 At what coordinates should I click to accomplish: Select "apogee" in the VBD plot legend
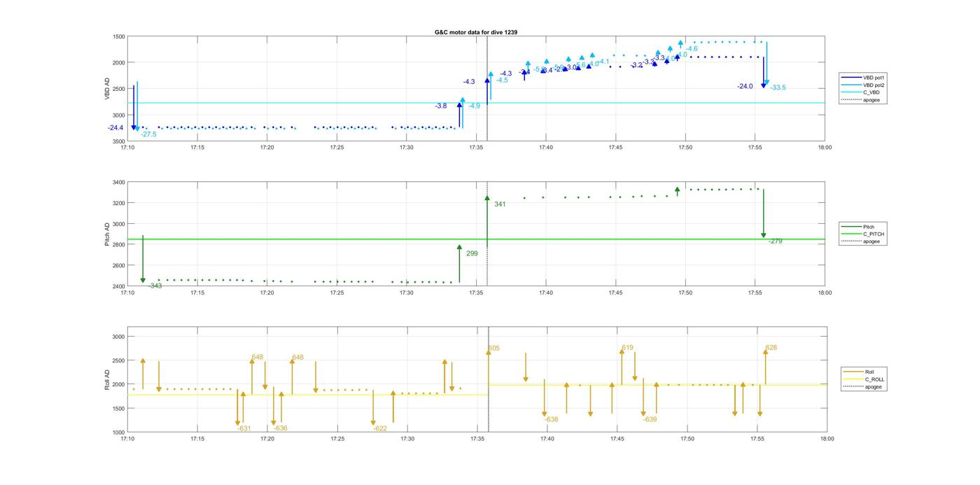[860, 99]
